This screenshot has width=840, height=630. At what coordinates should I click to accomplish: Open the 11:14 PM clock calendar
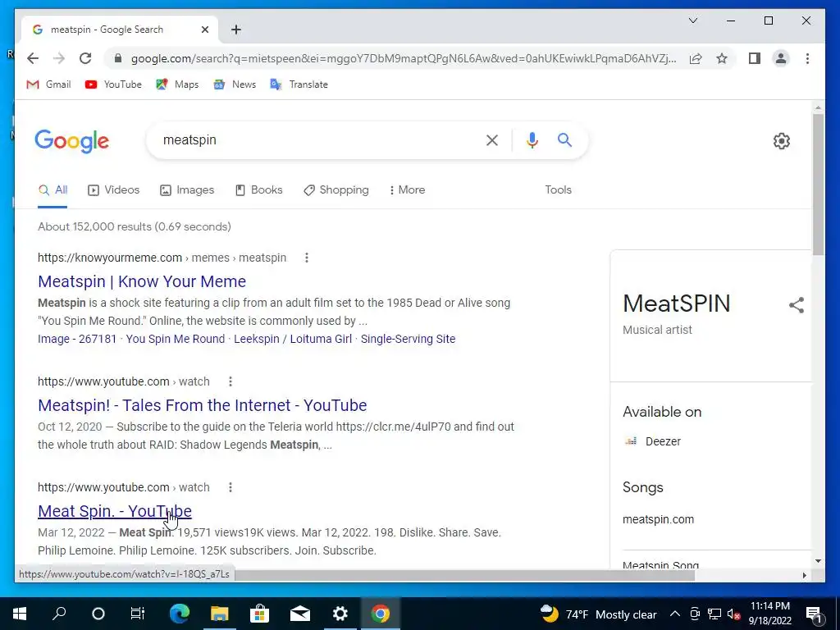pyautogui.click(x=769, y=614)
